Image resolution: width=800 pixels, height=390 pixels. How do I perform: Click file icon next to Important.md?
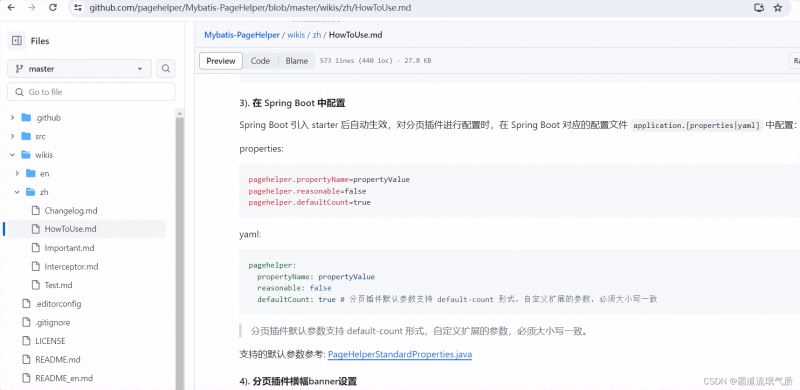coord(35,248)
